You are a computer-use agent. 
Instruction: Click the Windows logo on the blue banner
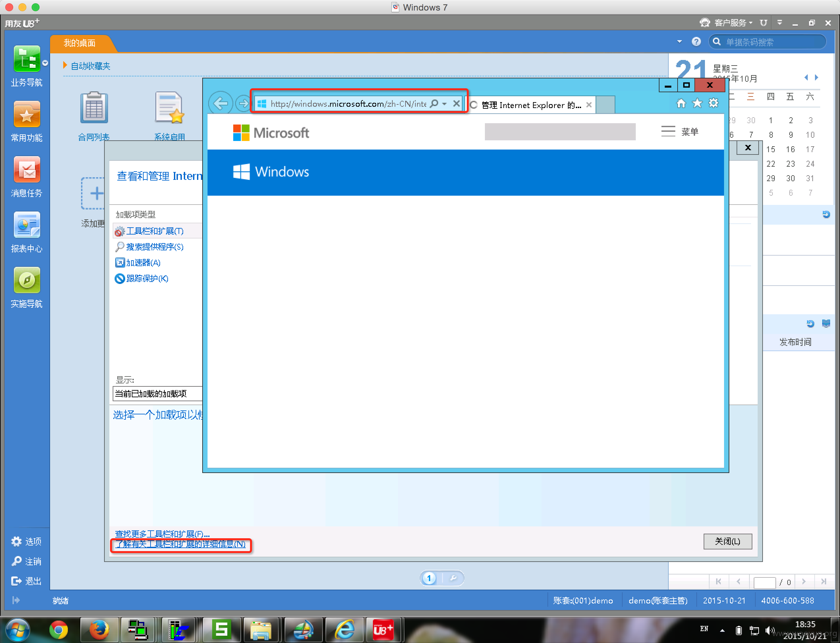[x=271, y=172]
